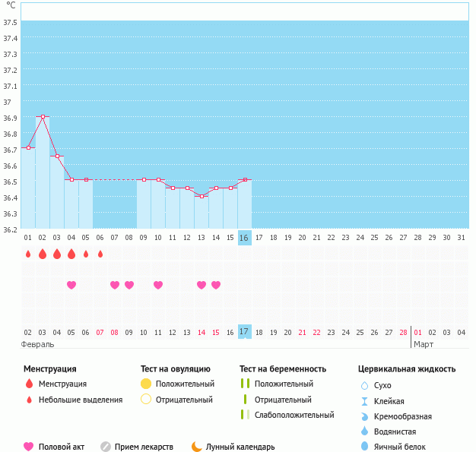Select highlighted cycle day 16 on axis
The width and height of the screenshot is (476, 452).
[x=244, y=238]
